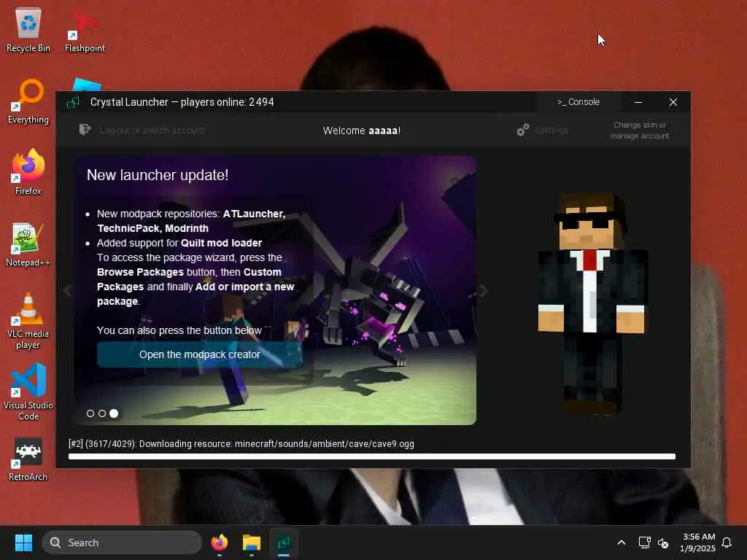This screenshot has width=747, height=560.
Task: Open the Recycle Bin desktop icon
Action: click(x=28, y=29)
